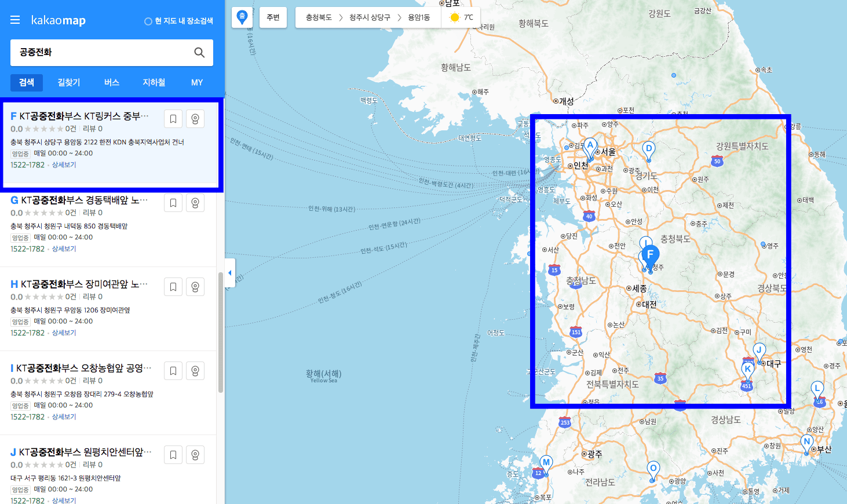Viewport: 847px width, 504px height.
Task: Bookmark the 장미여관앞 result H
Action: [173, 287]
